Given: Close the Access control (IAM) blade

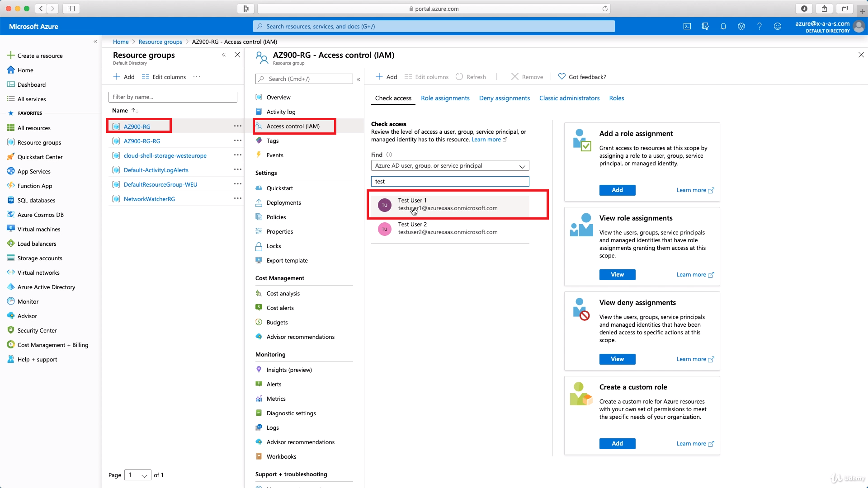Looking at the screenshot, I should click(861, 55).
